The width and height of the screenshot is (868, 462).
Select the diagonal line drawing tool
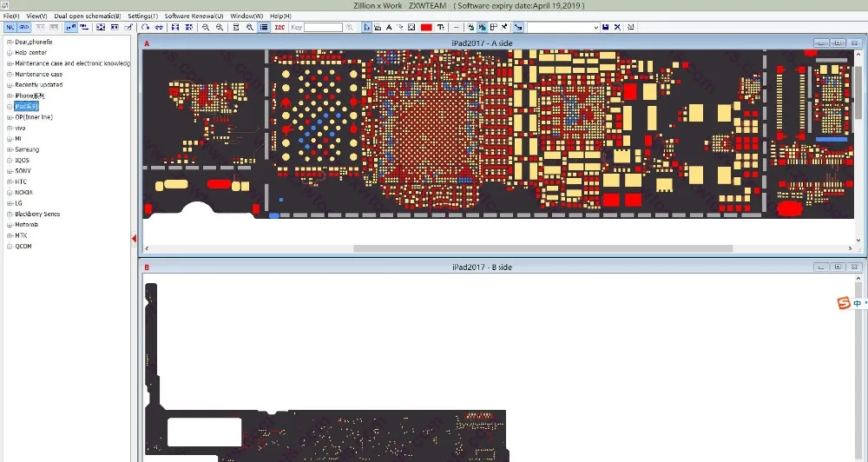click(399, 27)
